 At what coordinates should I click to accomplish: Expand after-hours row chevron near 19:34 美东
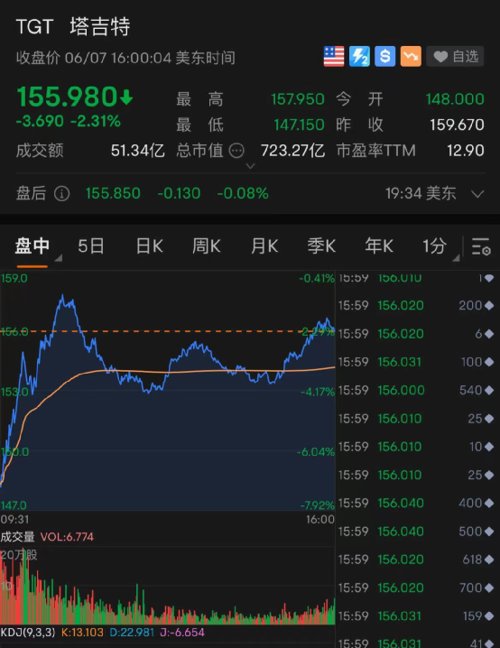477,194
